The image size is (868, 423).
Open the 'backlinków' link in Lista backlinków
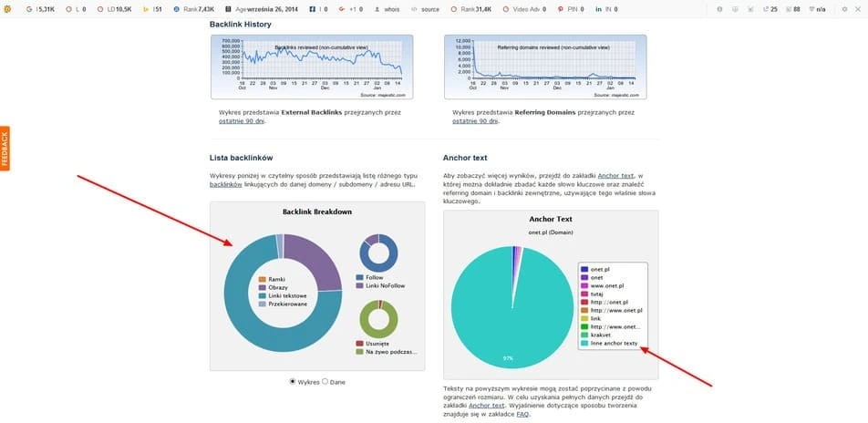(x=225, y=183)
